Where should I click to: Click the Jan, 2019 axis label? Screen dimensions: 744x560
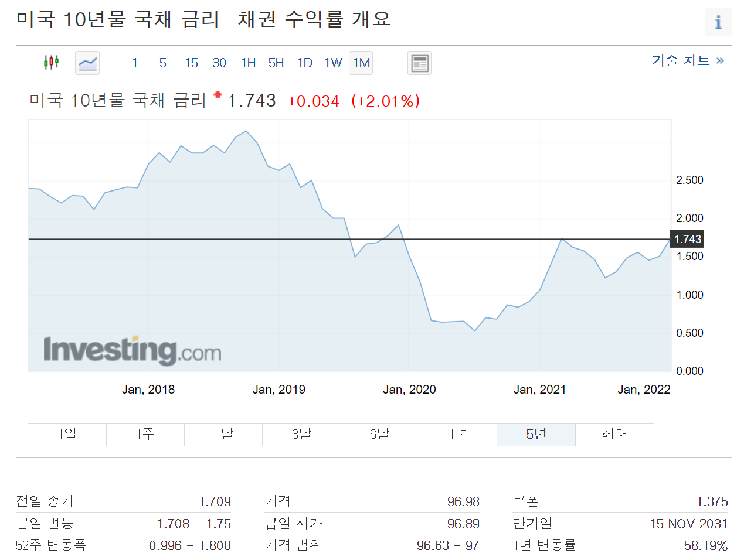(x=279, y=390)
